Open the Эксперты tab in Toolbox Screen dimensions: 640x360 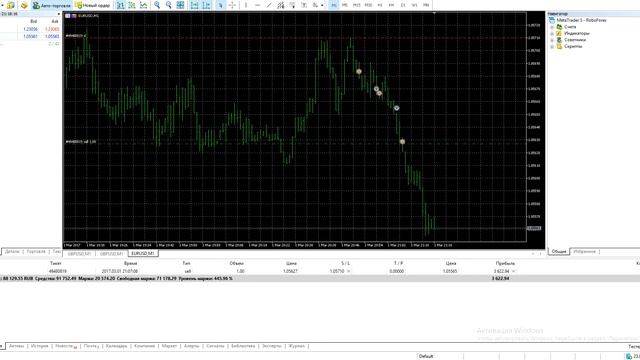pos(271,346)
